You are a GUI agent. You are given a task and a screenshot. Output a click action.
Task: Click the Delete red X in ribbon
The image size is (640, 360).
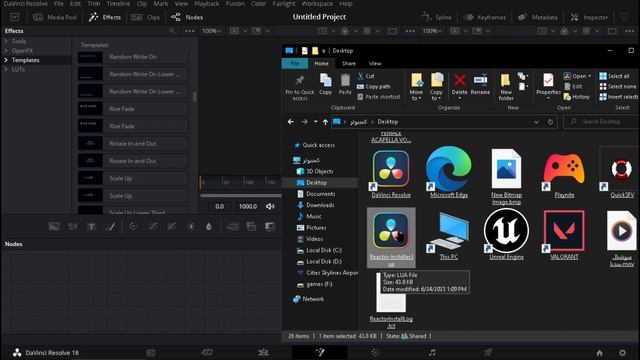(460, 80)
